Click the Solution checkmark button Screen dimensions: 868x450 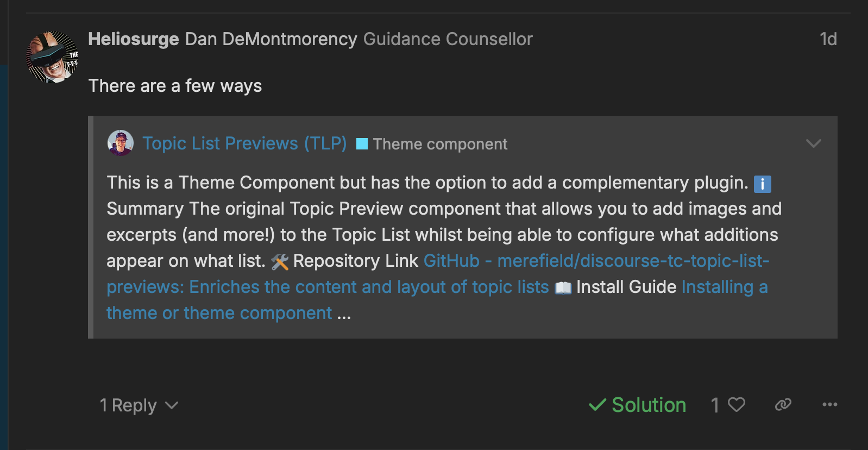click(638, 405)
